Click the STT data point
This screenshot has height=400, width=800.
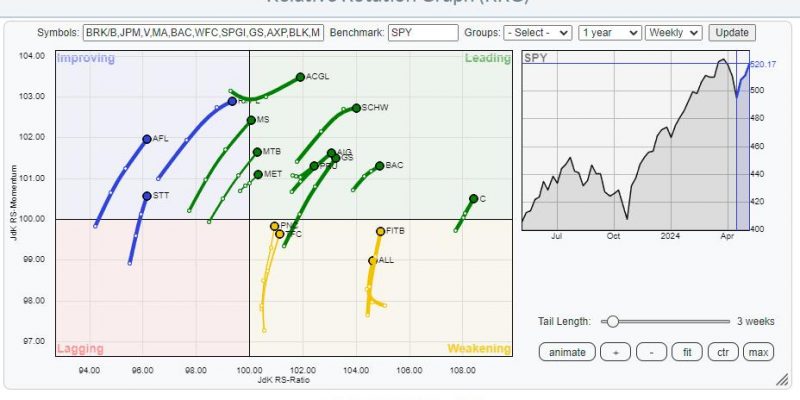click(147, 196)
